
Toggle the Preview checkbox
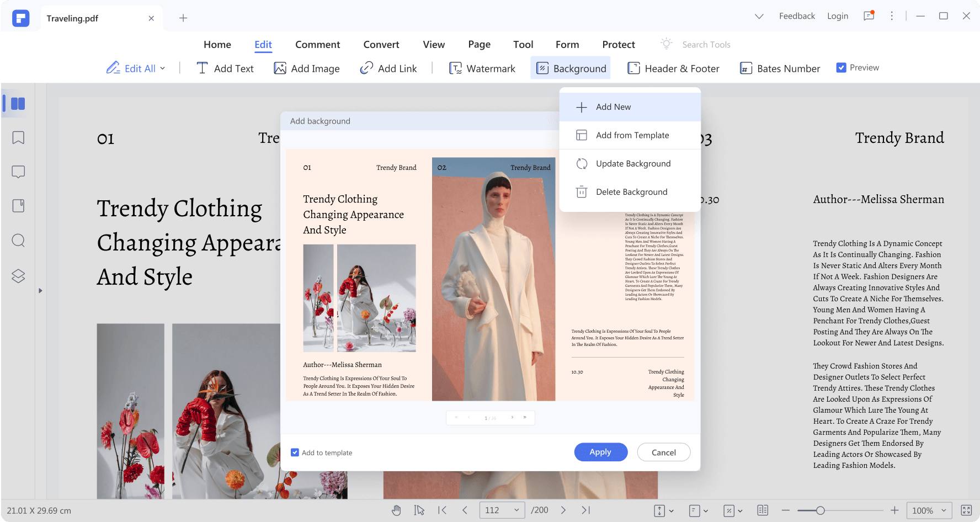[x=841, y=68]
